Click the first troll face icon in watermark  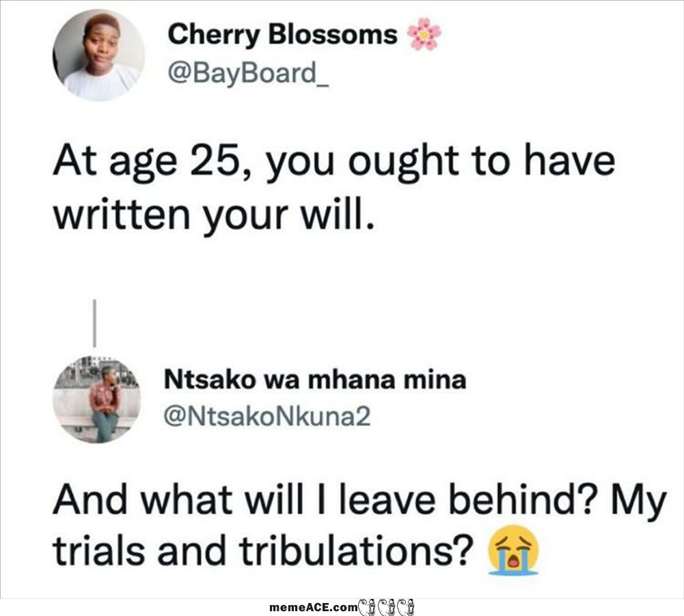367,607
